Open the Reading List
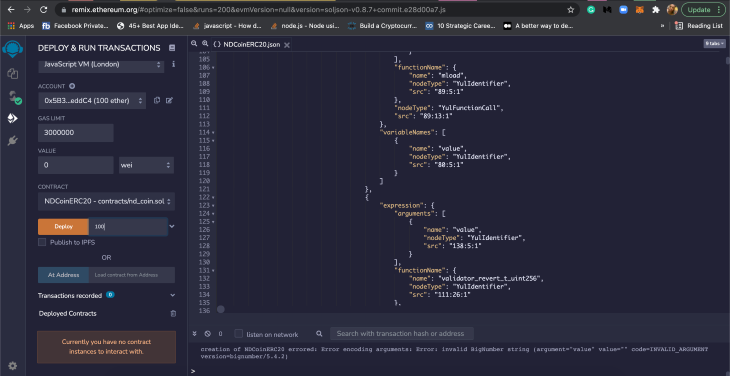730x376 pixels. 699,26
